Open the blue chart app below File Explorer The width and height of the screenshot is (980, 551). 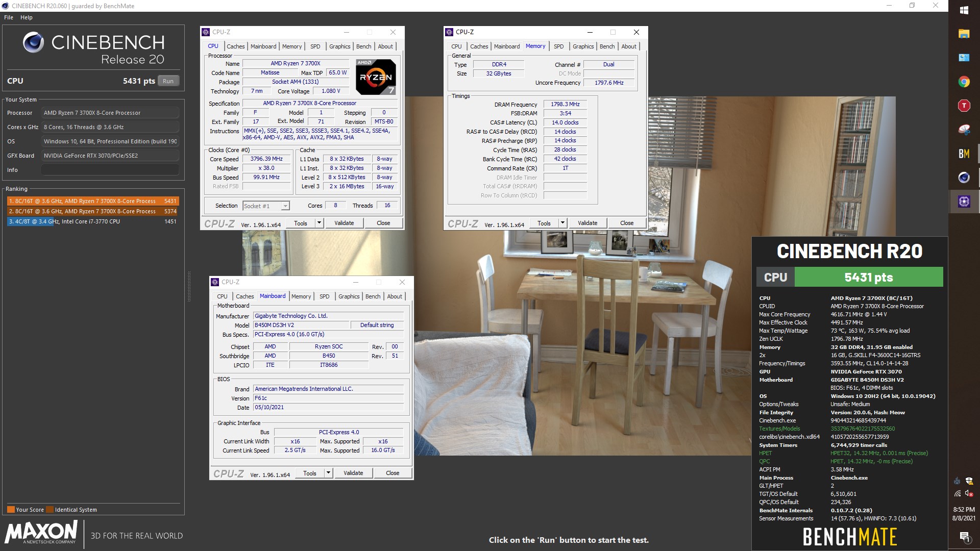click(964, 58)
